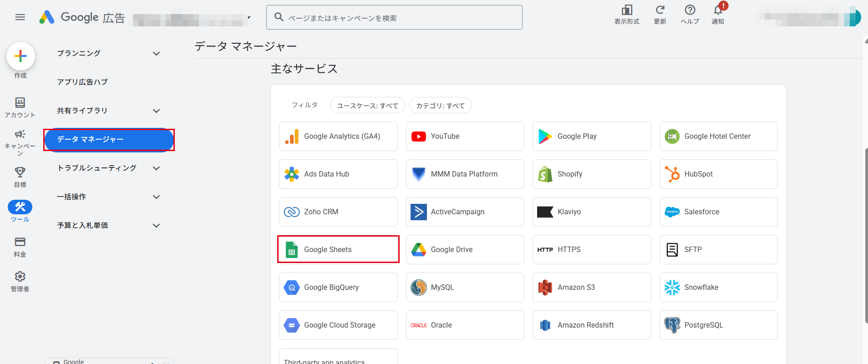The image size is (868, 364).
Task: Choose the MySQL service card
Action: [465, 288]
